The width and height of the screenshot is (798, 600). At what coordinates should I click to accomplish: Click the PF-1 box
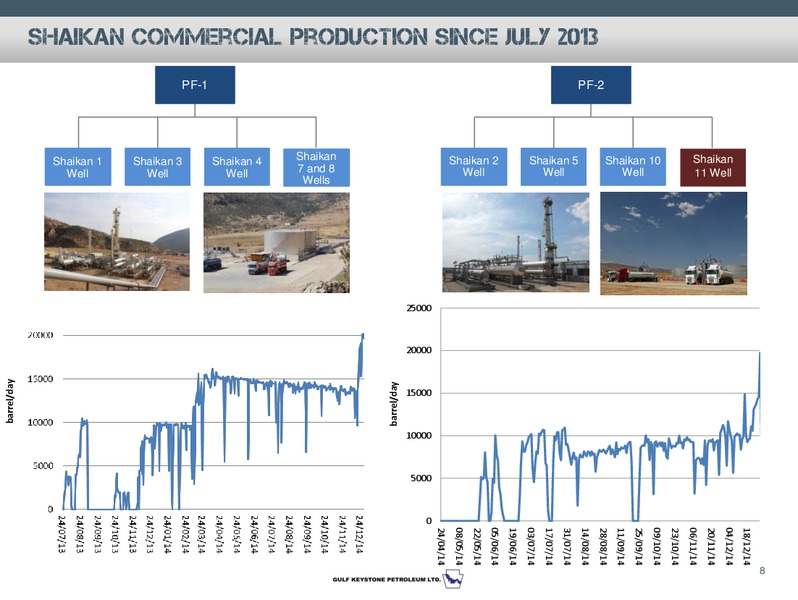(195, 85)
